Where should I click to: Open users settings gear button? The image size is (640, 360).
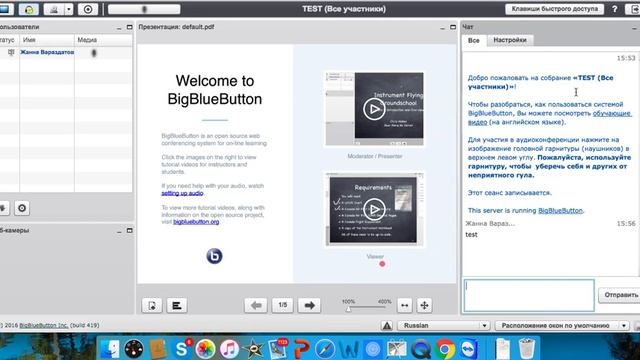click(22, 208)
